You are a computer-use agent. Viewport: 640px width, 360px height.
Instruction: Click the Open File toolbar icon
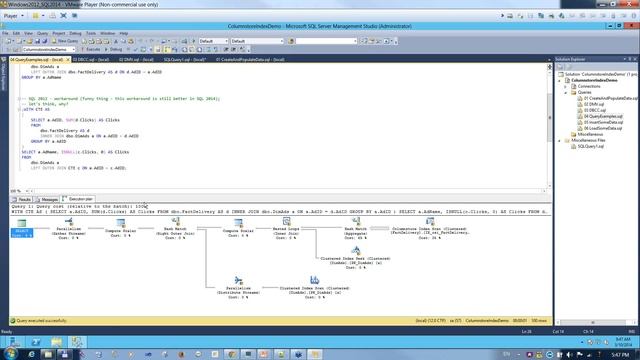coord(29,41)
